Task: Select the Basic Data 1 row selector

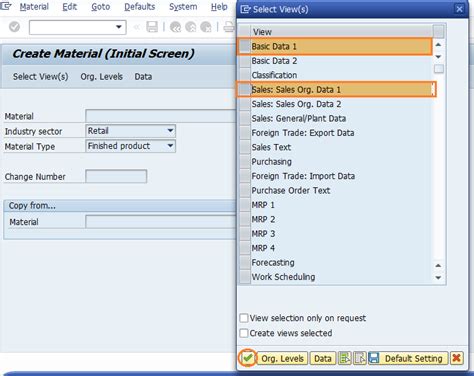Action: coord(245,46)
